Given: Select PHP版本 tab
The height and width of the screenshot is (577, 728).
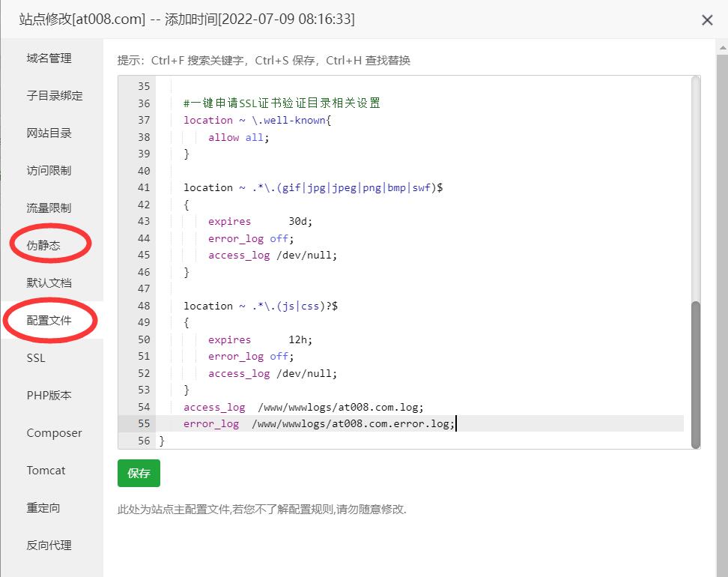Looking at the screenshot, I should tap(49, 396).
